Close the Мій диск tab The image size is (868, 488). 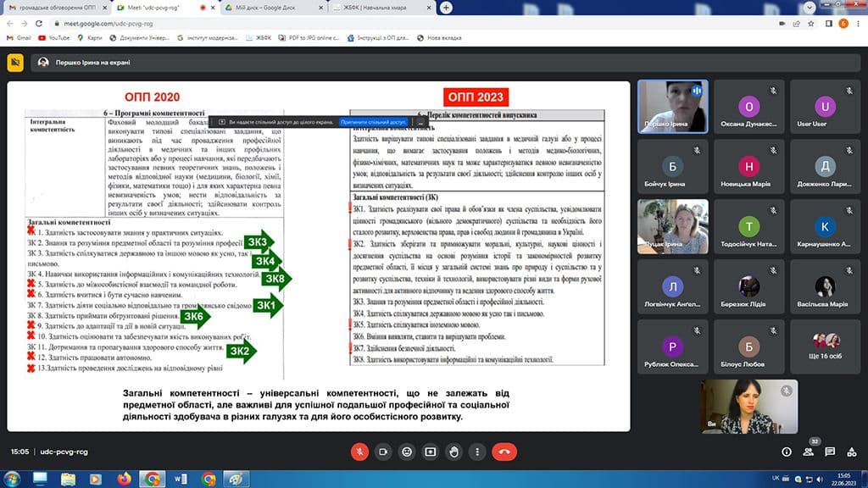point(321,8)
